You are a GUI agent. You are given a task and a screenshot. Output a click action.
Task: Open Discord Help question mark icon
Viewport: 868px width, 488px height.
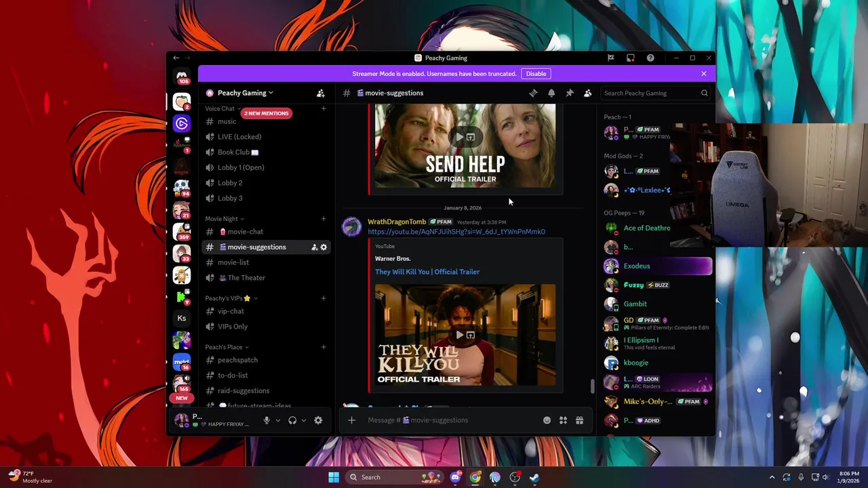[x=650, y=58]
